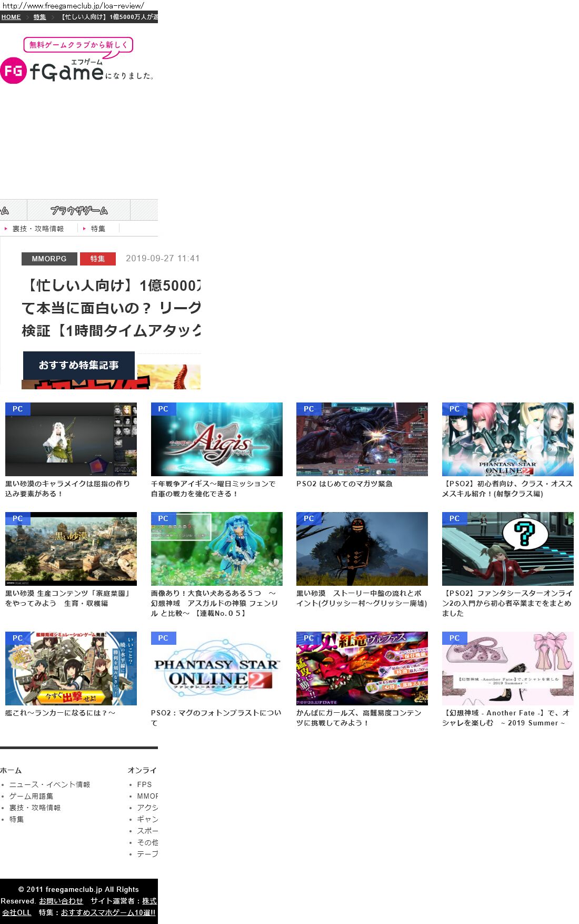Click the PC badge on 艦これ card
The image size is (579, 924).
pyautogui.click(x=17, y=638)
